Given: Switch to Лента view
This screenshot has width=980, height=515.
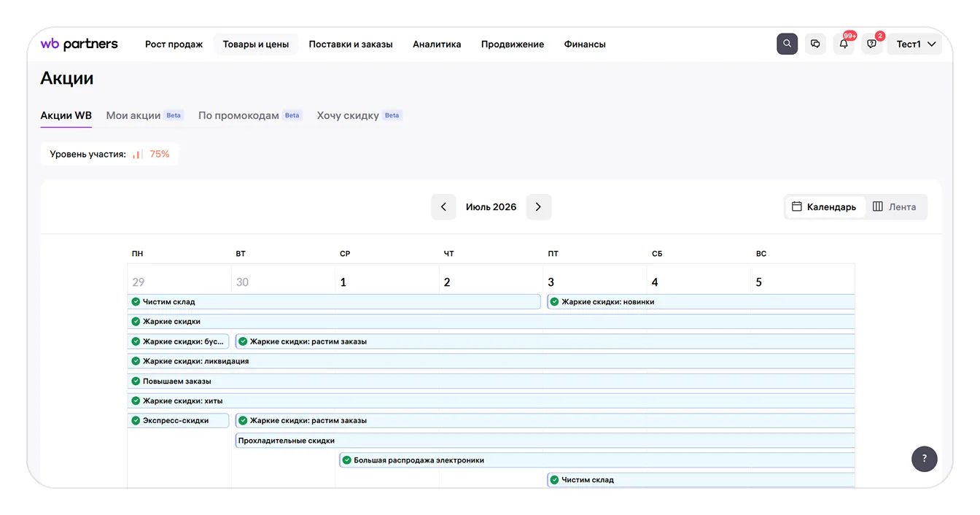Looking at the screenshot, I should pos(895,207).
